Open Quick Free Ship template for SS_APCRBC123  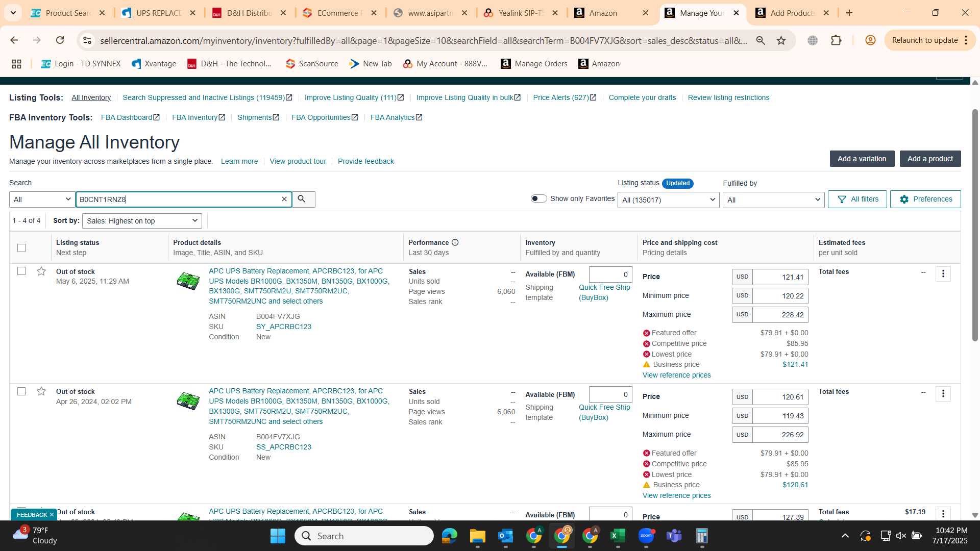coord(604,412)
